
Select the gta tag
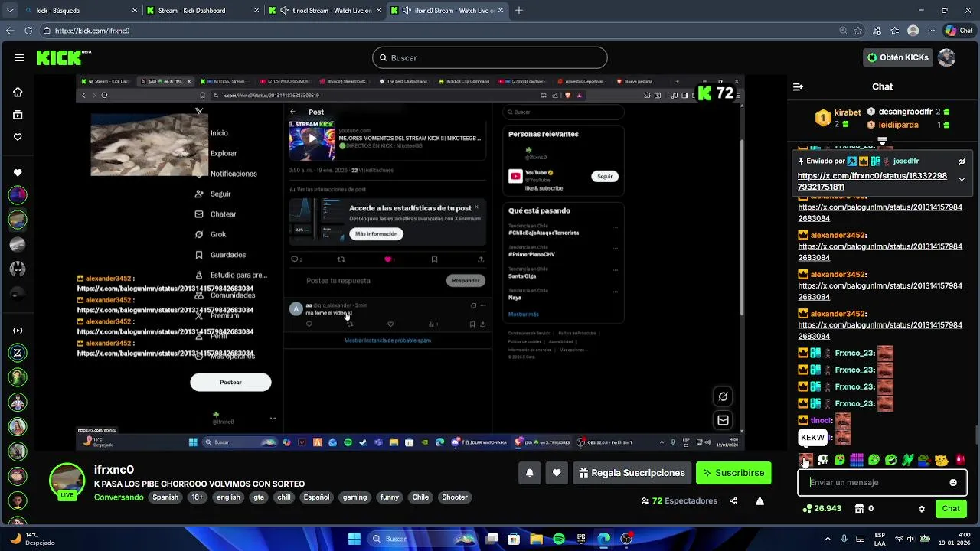point(259,497)
